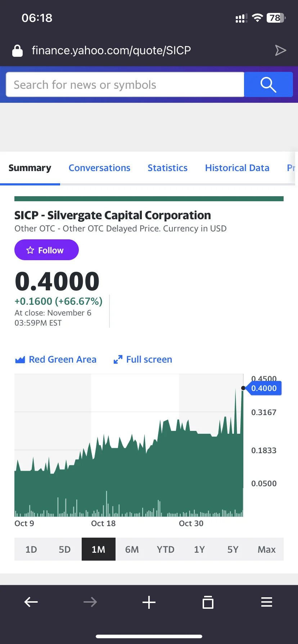Expand chart with Full screen link
This screenshot has height=644, width=298.
point(143,359)
